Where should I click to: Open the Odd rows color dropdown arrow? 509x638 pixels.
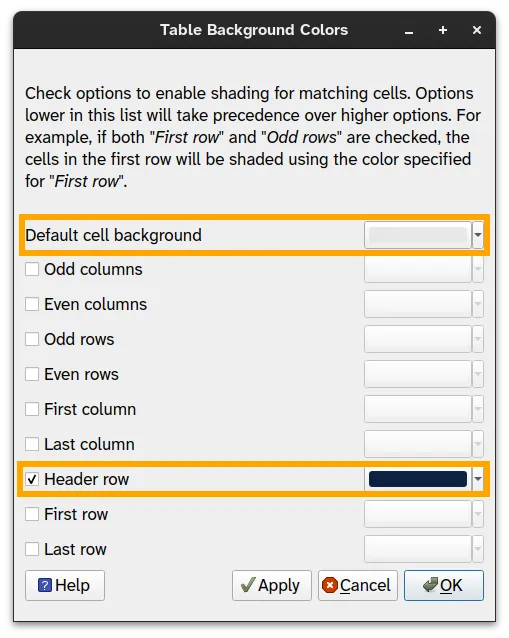pyautogui.click(x=478, y=339)
